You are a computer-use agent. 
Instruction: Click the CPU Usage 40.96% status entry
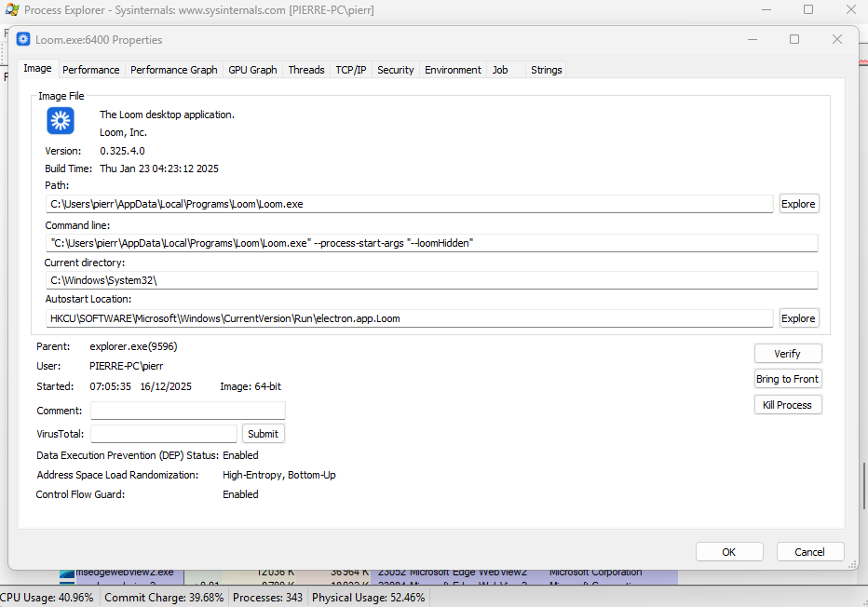click(x=47, y=598)
